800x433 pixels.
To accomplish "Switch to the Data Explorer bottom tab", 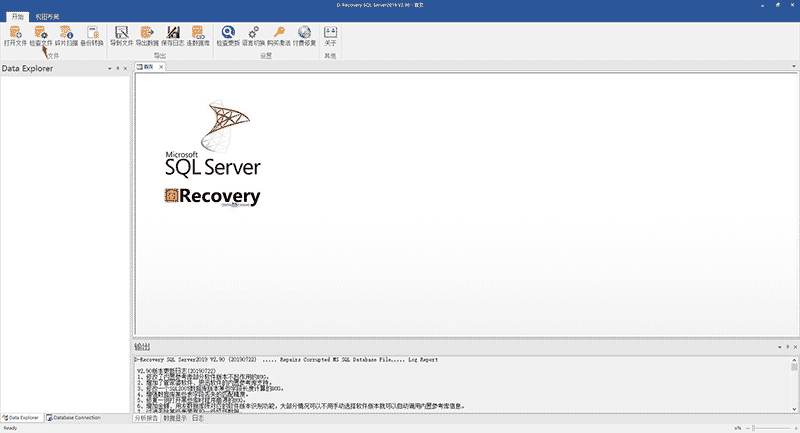I will [x=21, y=418].
